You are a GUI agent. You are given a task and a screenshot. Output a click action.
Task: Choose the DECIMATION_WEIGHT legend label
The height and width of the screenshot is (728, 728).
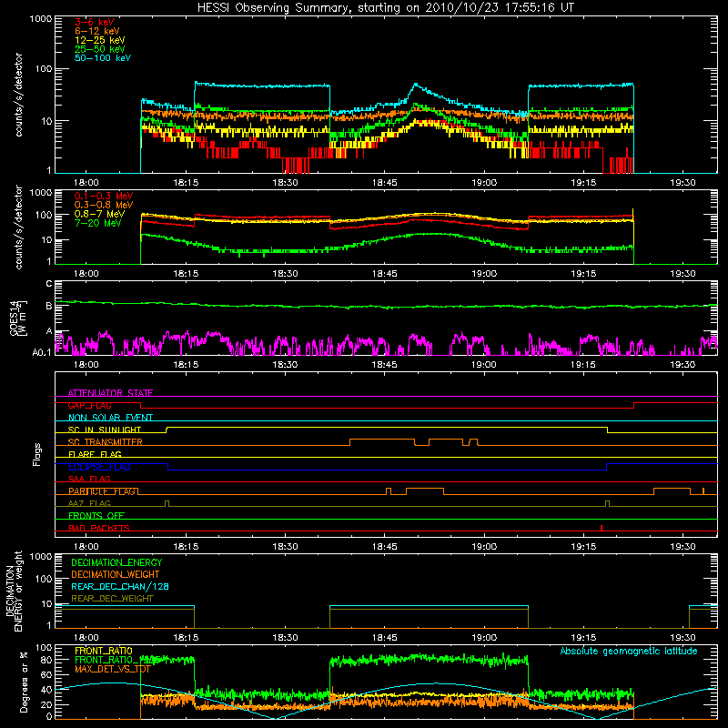pos(116,574)
